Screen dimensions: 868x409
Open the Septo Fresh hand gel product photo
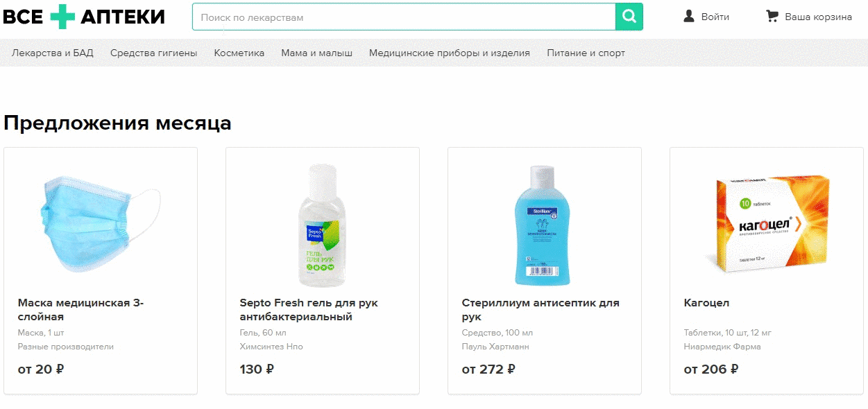tap(322, 222)
